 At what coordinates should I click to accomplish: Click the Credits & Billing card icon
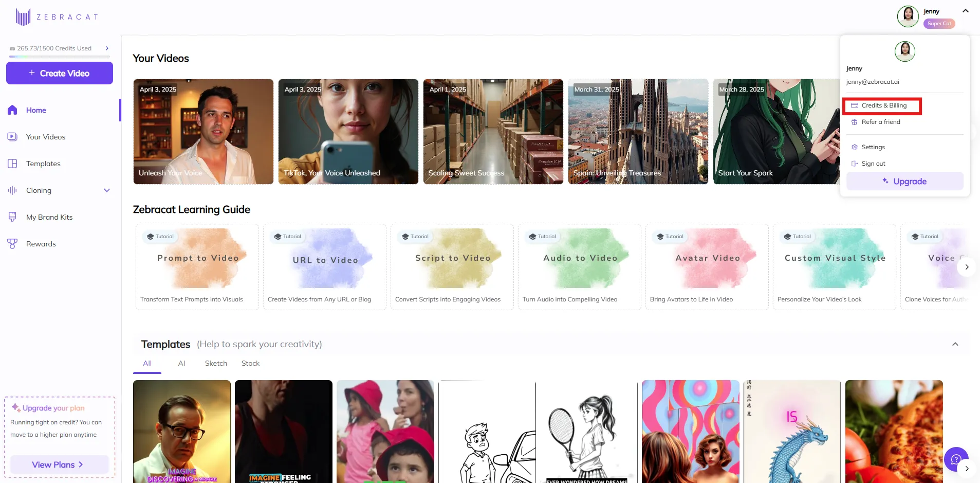(855, 105)
